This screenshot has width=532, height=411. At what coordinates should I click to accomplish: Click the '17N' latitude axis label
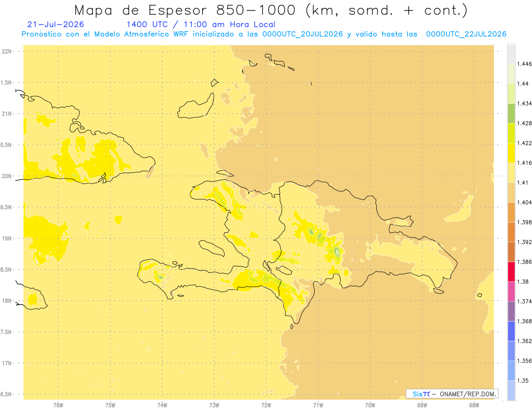pyautogui.click(x=8, y=363)
